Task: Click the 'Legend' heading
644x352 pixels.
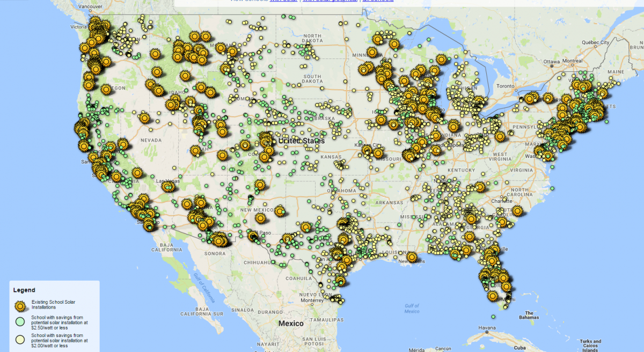Action: pyautogui.click(x=24, y=290)
